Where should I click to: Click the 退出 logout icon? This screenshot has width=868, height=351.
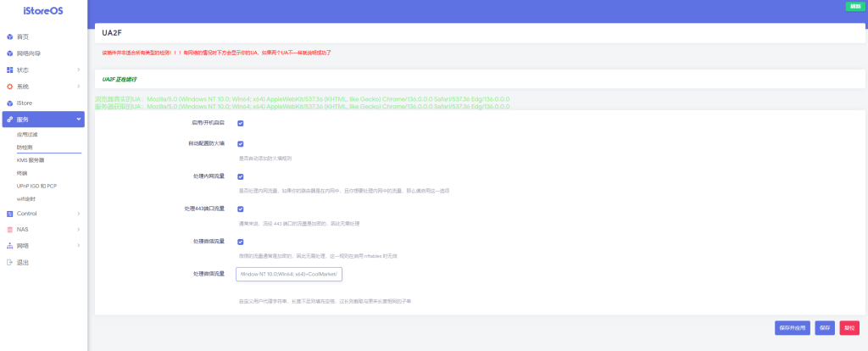pos(10,262)
